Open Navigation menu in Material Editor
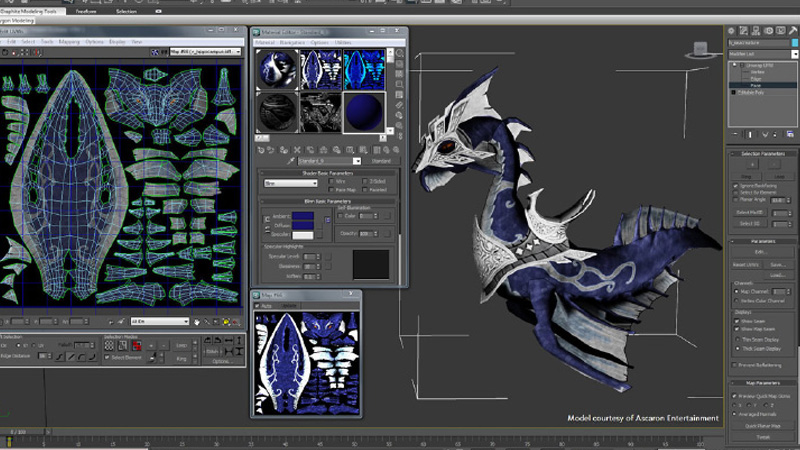 (x=292, y=43)
